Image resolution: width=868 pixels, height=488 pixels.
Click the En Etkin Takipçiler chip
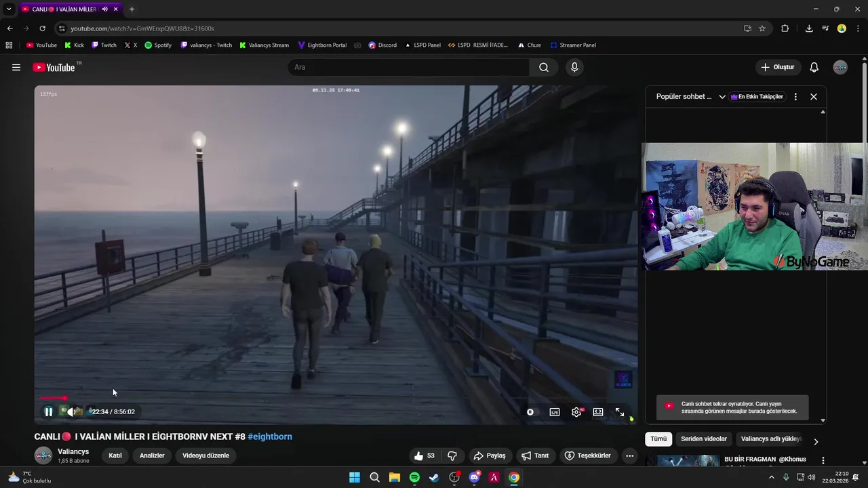(757, 96)
